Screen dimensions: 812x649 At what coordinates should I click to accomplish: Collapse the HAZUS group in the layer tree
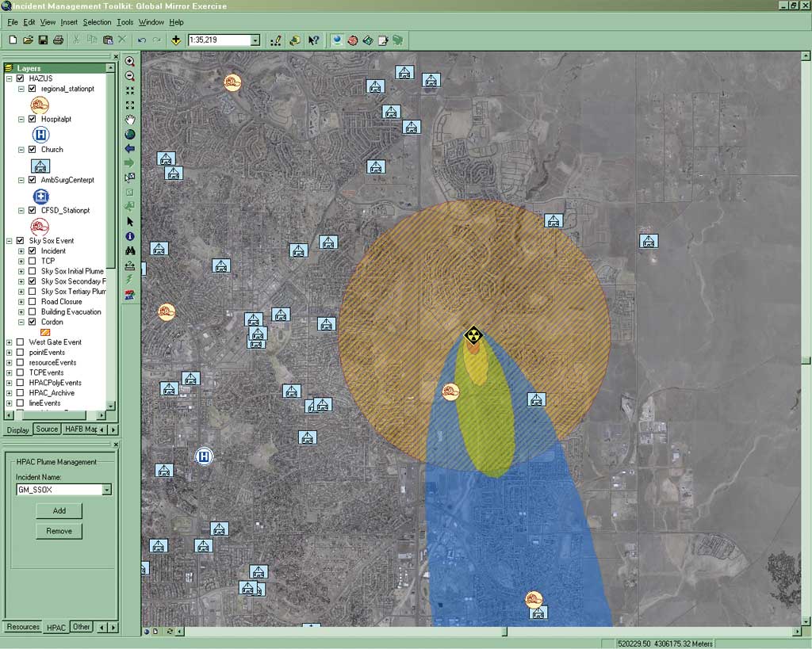10,78
